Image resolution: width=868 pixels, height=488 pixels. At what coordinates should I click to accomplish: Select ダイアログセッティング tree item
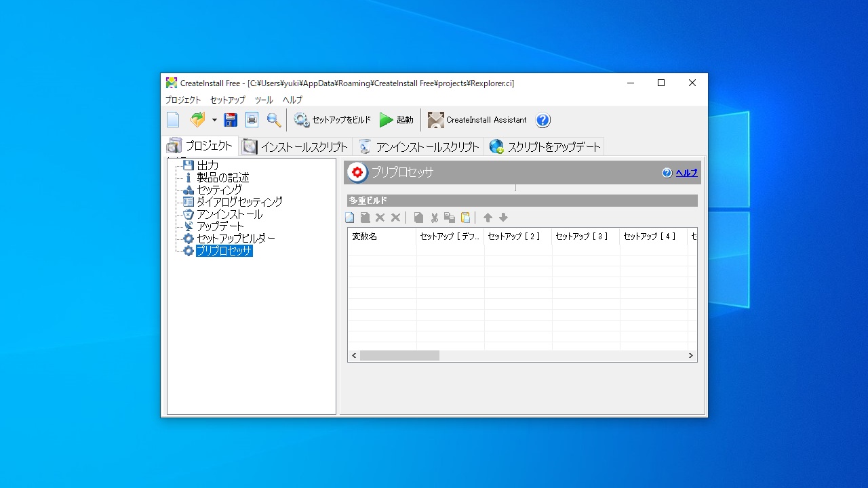239,202
